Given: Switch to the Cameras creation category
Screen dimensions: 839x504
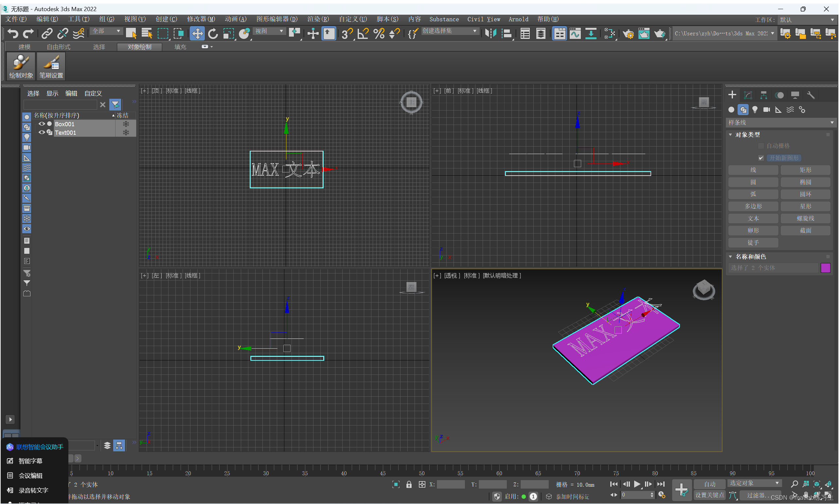Looking at the screenshot, I should point(767,109).
